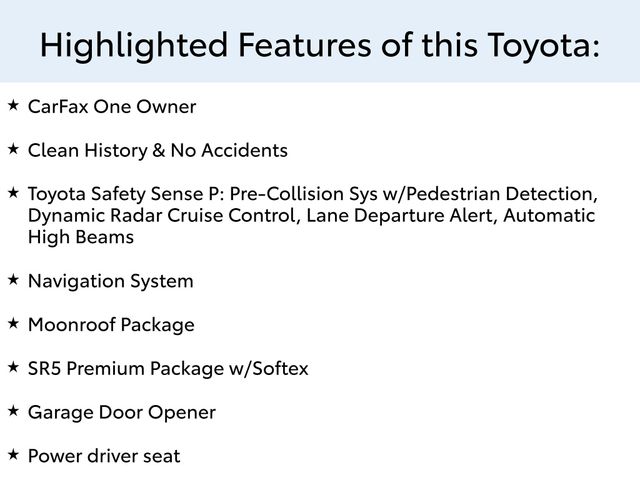Click the Power driver seat feature

(104, 456)
